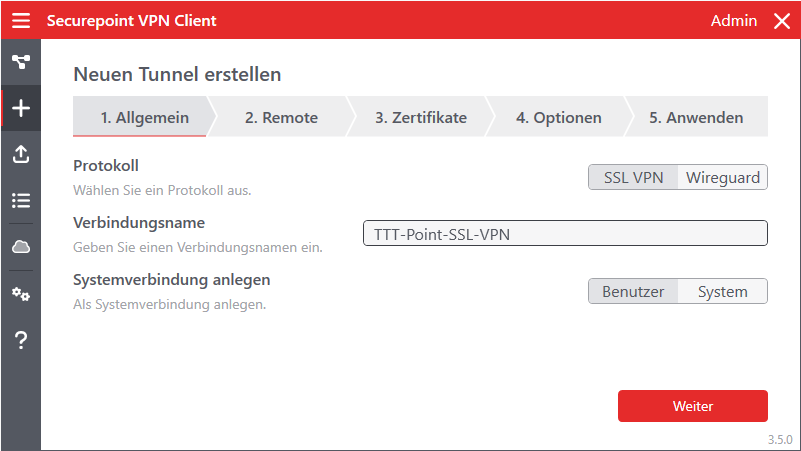Click the plus icon for new tunnel

point(20,108)
